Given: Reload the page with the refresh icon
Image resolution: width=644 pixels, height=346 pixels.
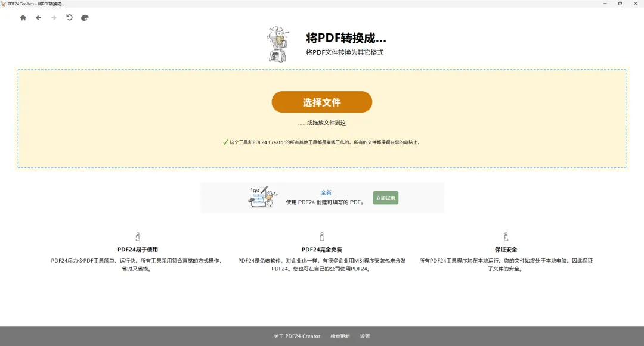Looking at the screenshot, I should (x=69, y=18).
